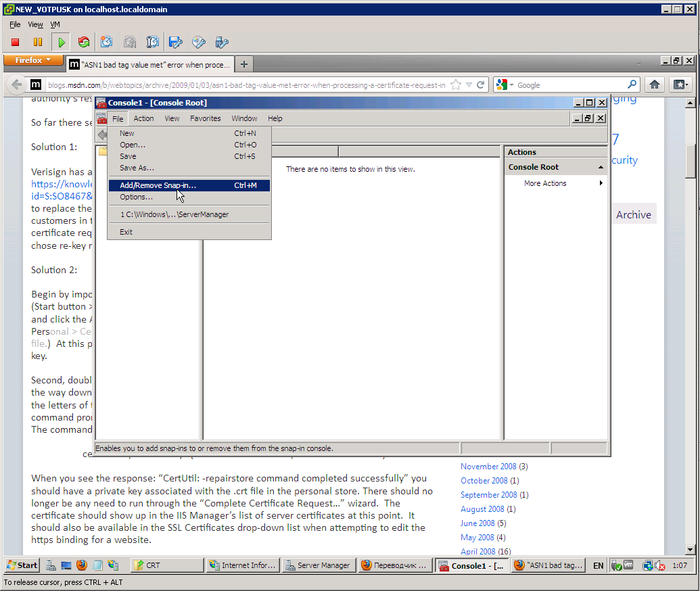Image resolution: width=700 pixels, height=591 pixels.
Task: Open the Action menu in Console1
Action: 144,118
